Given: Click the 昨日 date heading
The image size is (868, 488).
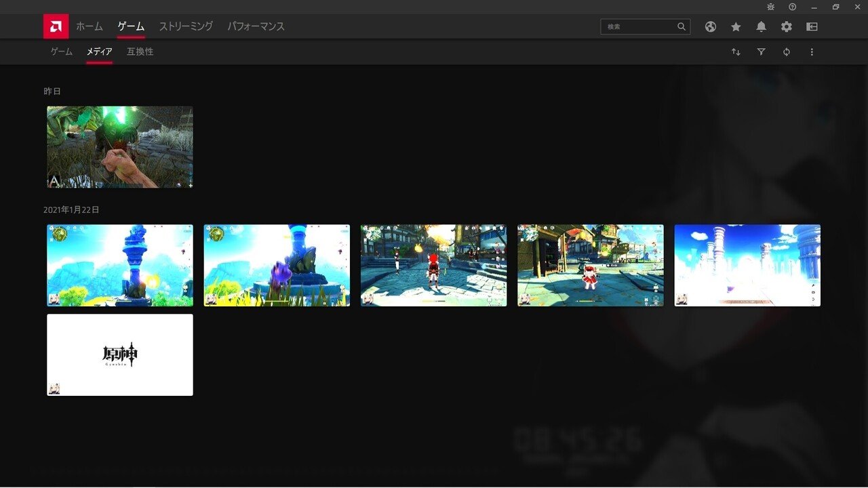Looking at the screenshot, I should point(52,91).
